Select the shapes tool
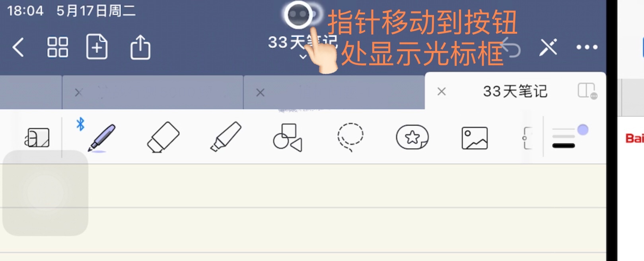The image size is (644, 261). [288, 137]
